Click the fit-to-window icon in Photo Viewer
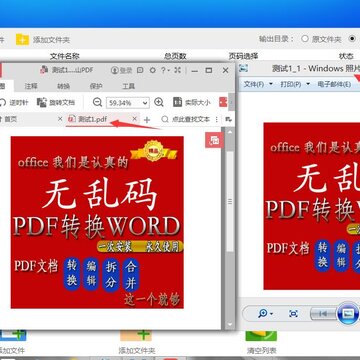The height and width of the screenshot is (360, 360). pyautogui.click(x=293, y=314)
